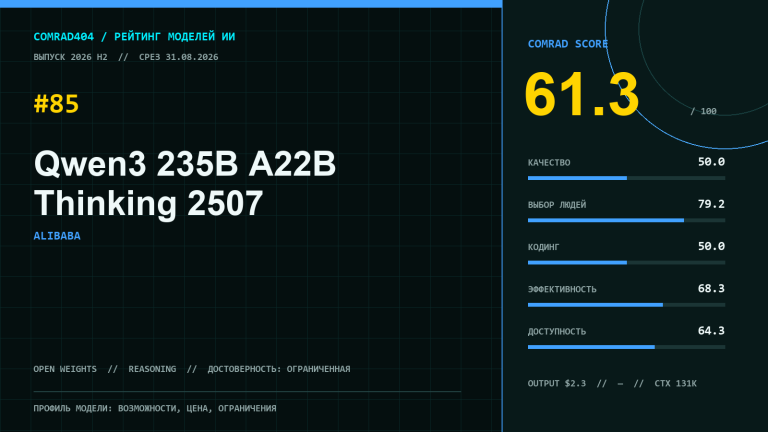Click the ЭФФЕКТИВНОСТЬ progress bar
The image size is (768, 432).
pyautogui.click(x=626, y=305)
